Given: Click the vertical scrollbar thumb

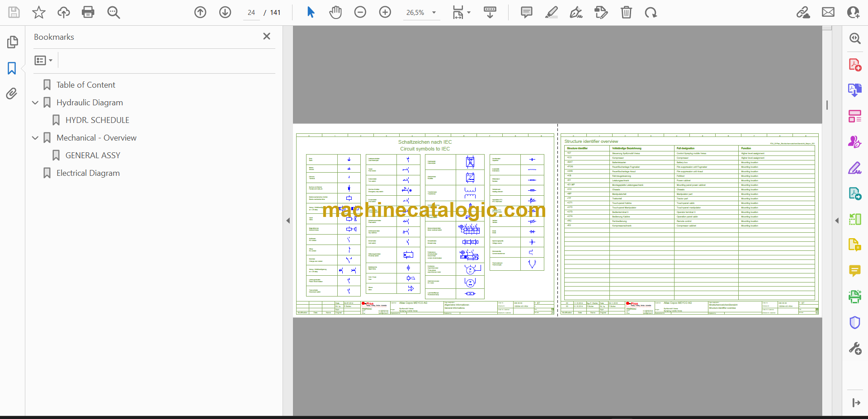Looking at the screenshot, I should coord(827,105).
